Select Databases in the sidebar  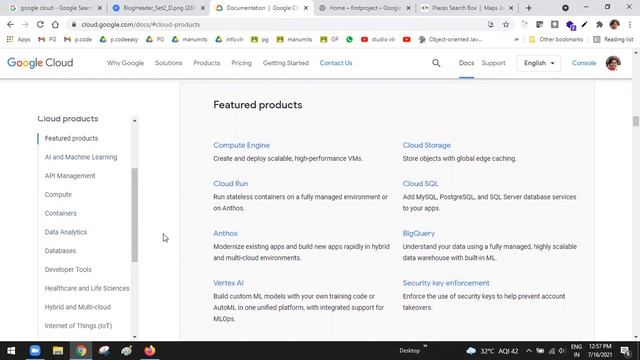(x=60, y=251)
